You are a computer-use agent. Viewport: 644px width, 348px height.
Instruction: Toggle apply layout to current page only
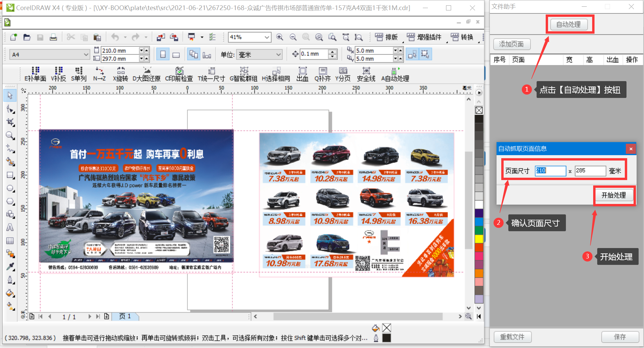(207, 55)
